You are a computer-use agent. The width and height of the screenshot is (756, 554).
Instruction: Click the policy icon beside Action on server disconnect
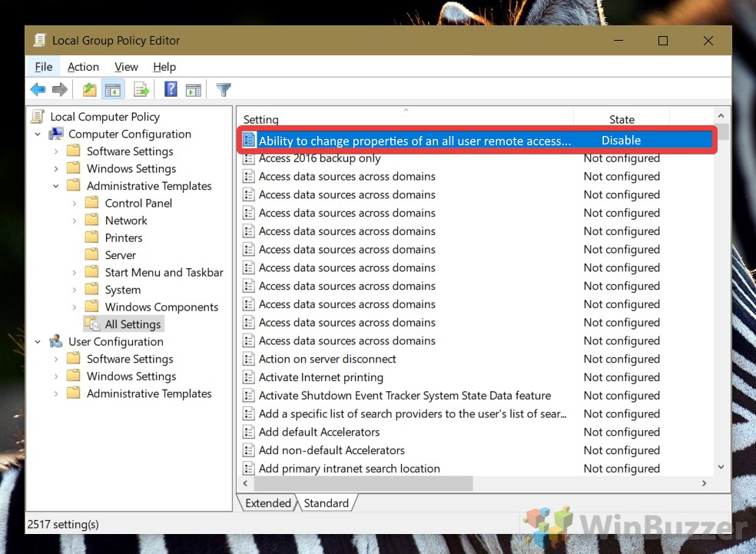(248, 359)
